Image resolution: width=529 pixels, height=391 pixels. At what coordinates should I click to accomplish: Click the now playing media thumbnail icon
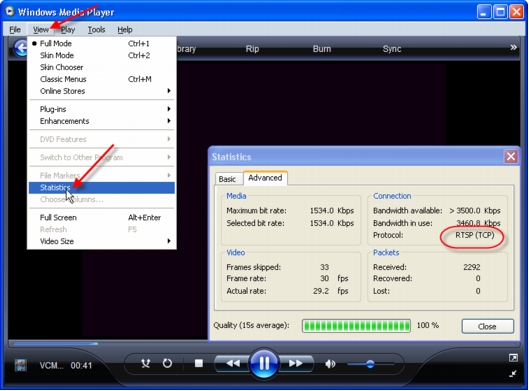[21, 365]
